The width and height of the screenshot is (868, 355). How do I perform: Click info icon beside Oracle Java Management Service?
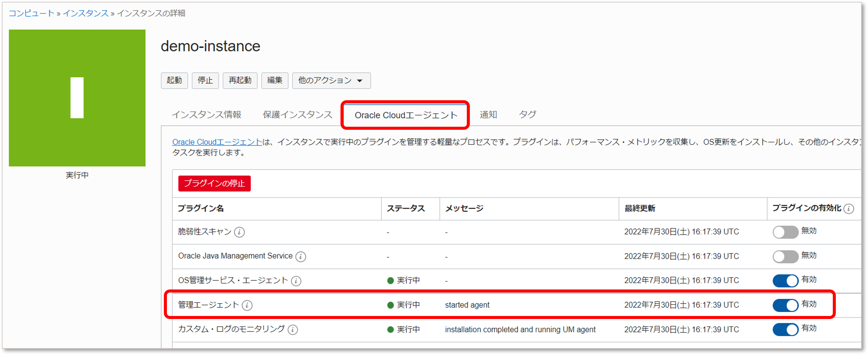301,256
